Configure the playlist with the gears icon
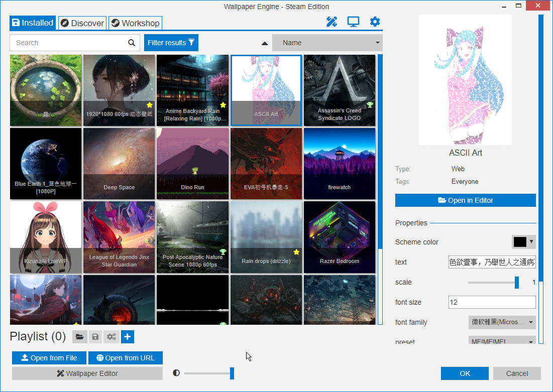Image resolution: width=553 pixels, height=392 pixels. tap(112, 337)
